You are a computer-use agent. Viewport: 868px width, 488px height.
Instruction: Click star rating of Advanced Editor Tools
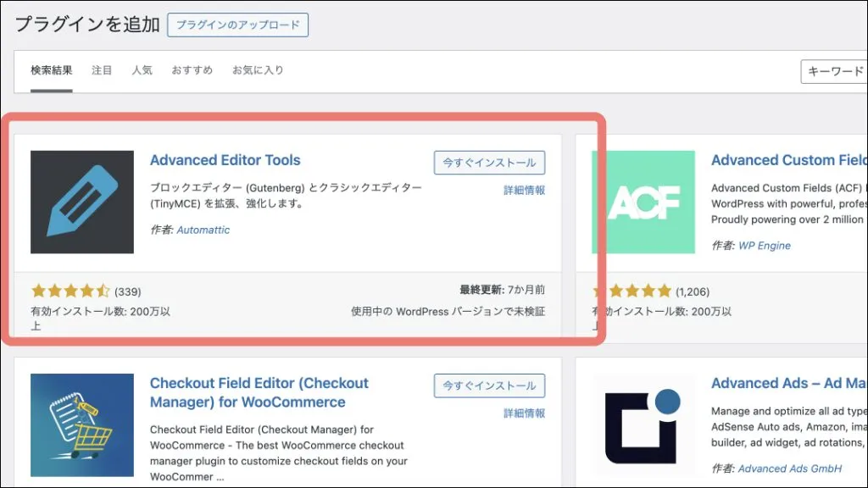click(71, 291)
